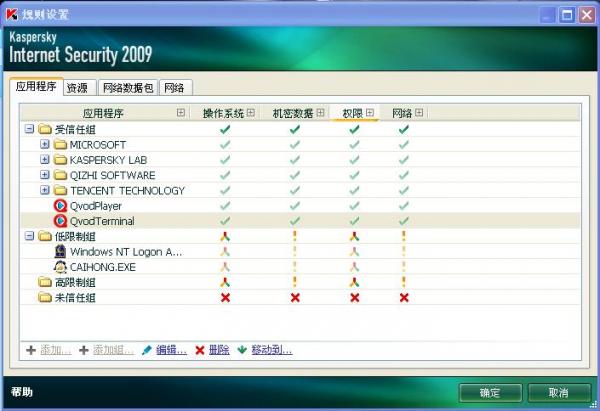The width and height of the screenshot is (600, 411).
Task: Expand the QIZHI SOFTWARE folder
Action: (45, 175)
